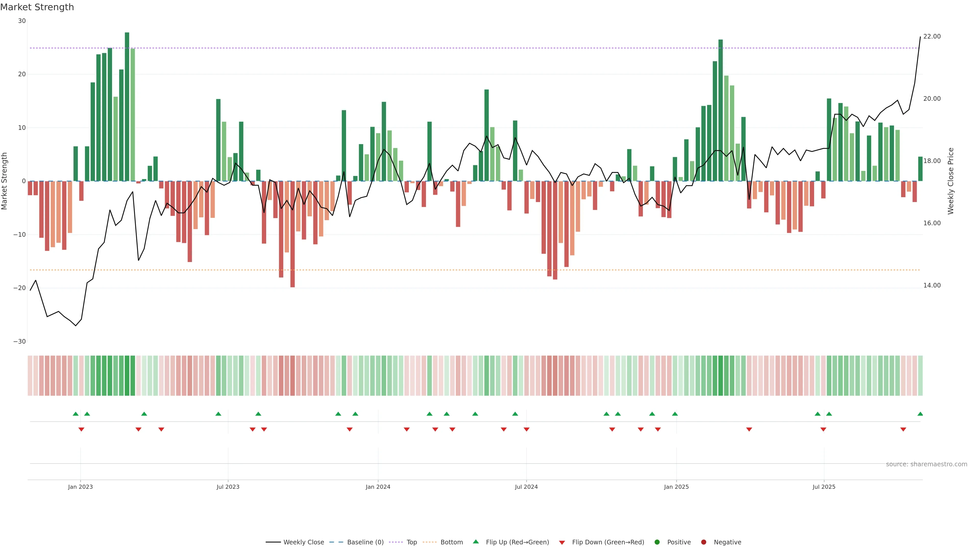Click the red Flip Down legend triangle
980x551 pixels.
coord(562,542)
